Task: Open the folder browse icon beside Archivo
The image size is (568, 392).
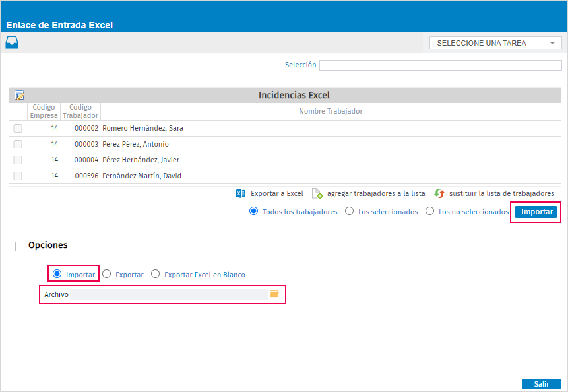Action: point(274,294)
